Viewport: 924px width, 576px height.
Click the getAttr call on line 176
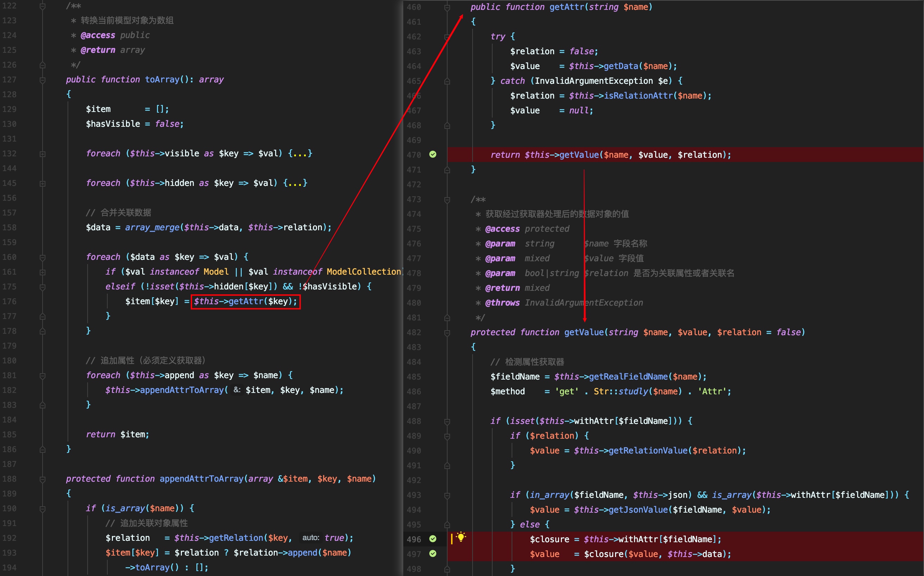point(246,301)
